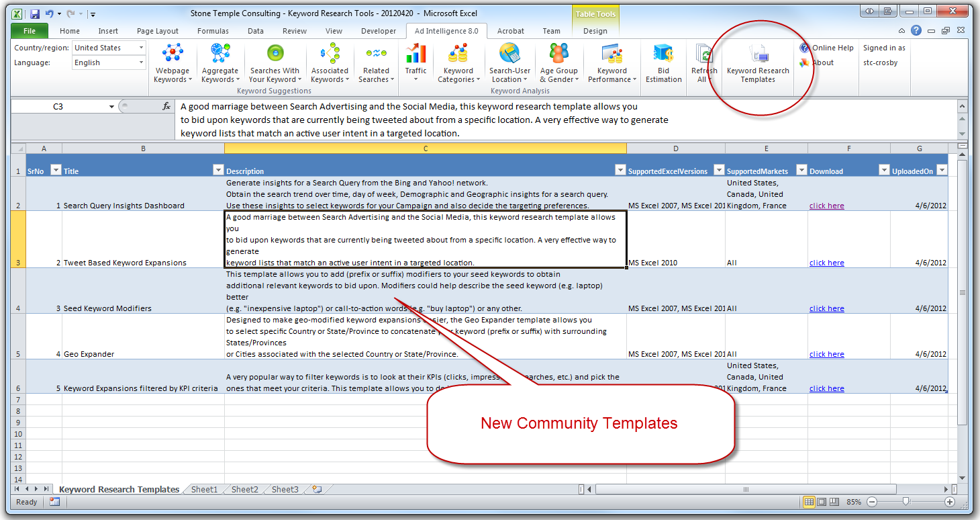Open Webpage Keywords tool
Viewport: 980px width, 520px height.
click(x=173, y=63)
